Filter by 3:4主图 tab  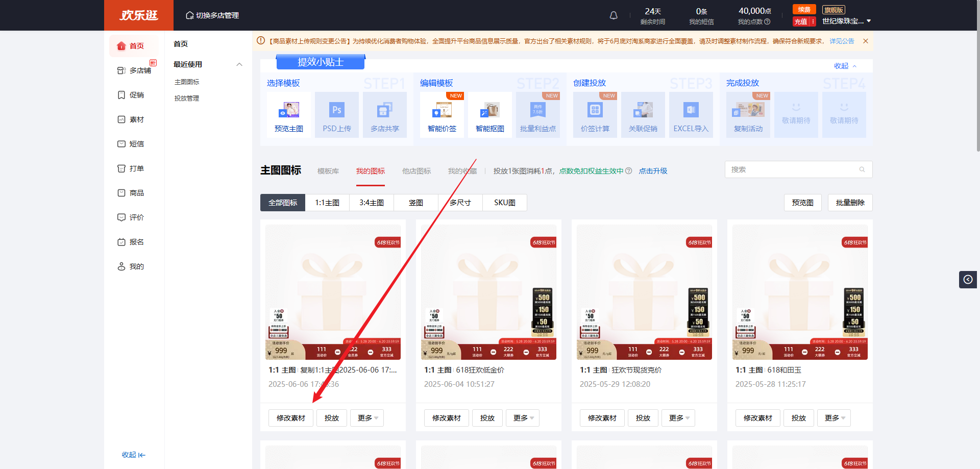(372, 203)
